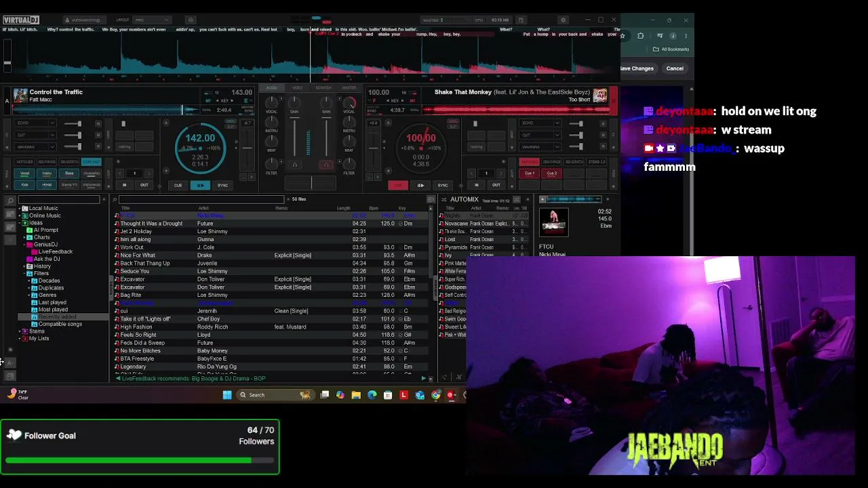Adjust left deck pitch slider

(x=248, y=148)
